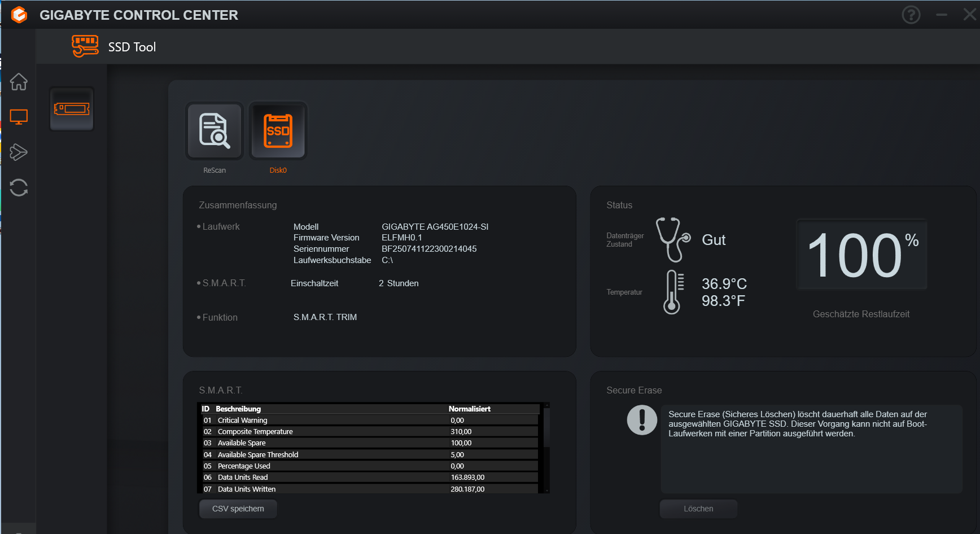Click the SSD Tool header icon
The width and height of the screenshot is (980, 534).
(85, 46)
